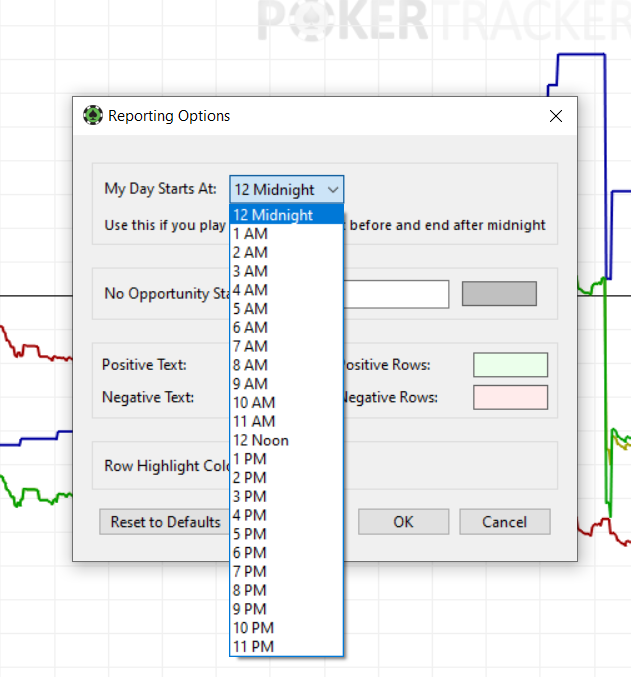The height and width of the screenshot is (677, 631).
Task: Open the gray No Opportunity color swatch
Action: tap(499, 294)
